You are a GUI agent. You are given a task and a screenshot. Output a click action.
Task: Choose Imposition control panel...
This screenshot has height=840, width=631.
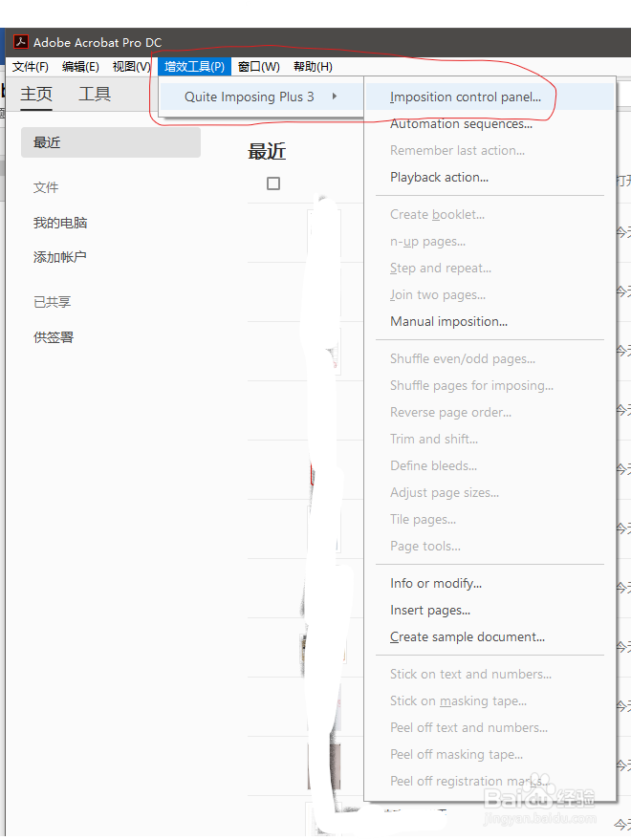490,97
